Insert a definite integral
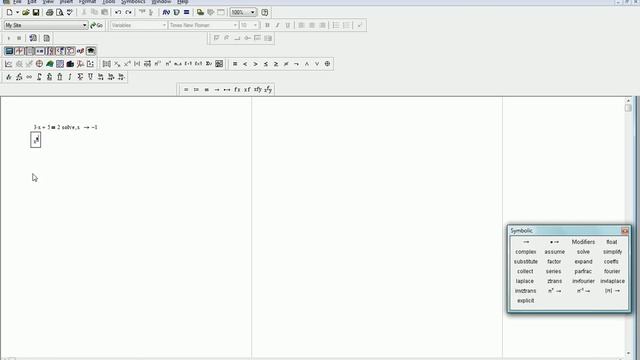The height and width of the screenshot is (360, 640). pos(39,77)
